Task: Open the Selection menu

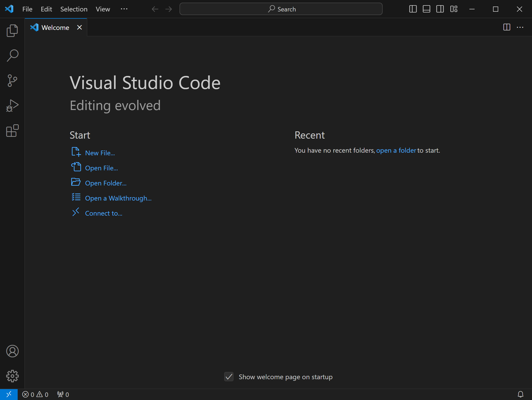Action: [74, 9]
